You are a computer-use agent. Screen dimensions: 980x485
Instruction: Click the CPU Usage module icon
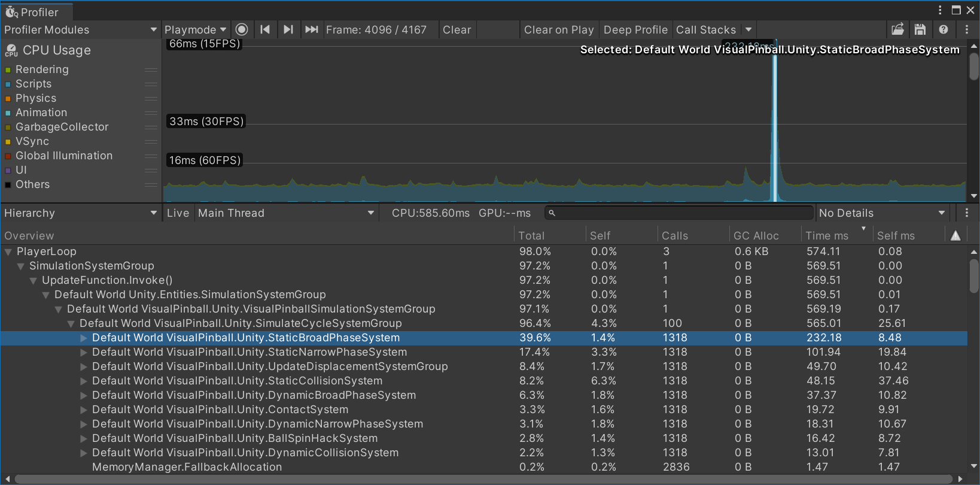pyautogui.click(x=11, y=50)
